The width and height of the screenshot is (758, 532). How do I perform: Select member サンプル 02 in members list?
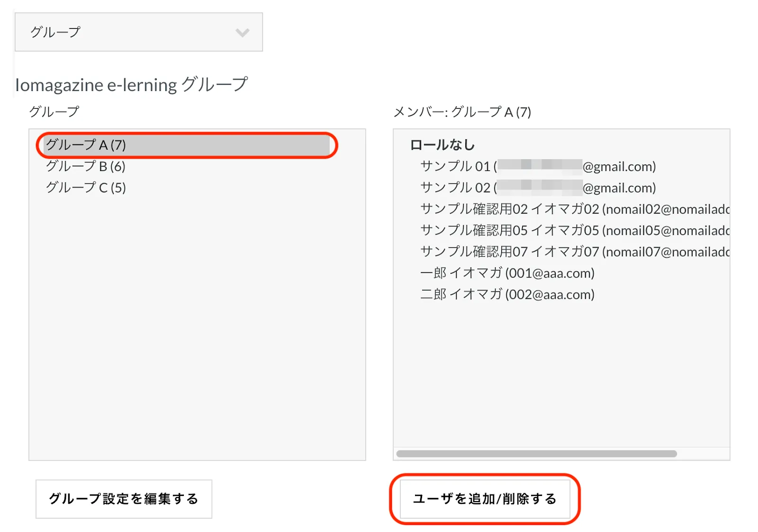click(x=538, y=188)
